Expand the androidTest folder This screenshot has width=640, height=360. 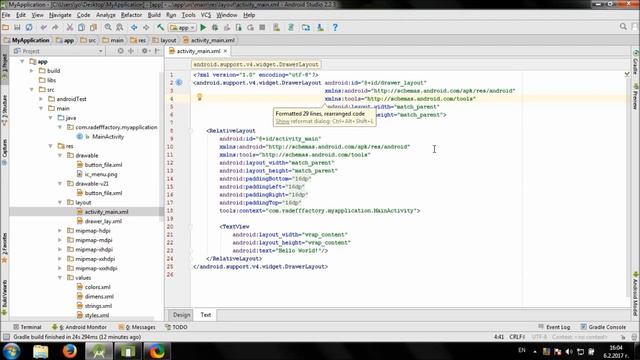[x=41, y=99]
